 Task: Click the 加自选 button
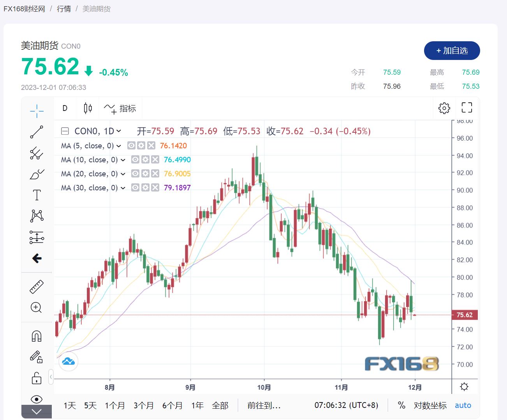point(452,51)
